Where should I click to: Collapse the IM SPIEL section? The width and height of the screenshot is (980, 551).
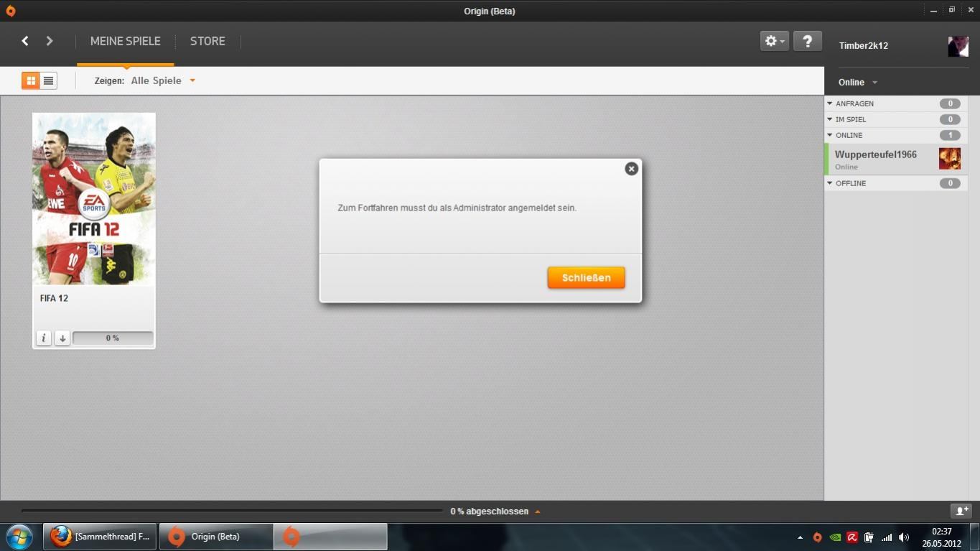point(830,119)
